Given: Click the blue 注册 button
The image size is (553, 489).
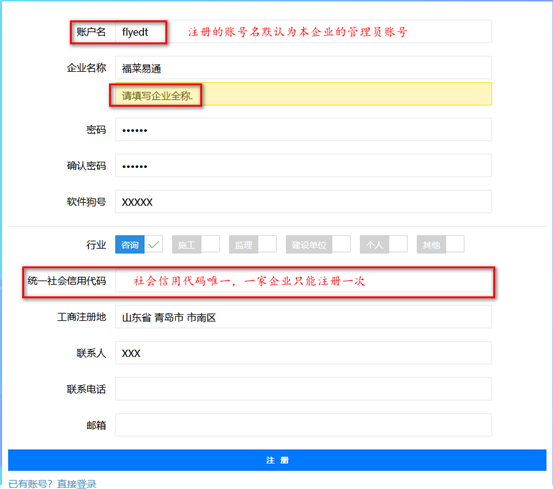Looking at the screenshot, I should (277, 460).
